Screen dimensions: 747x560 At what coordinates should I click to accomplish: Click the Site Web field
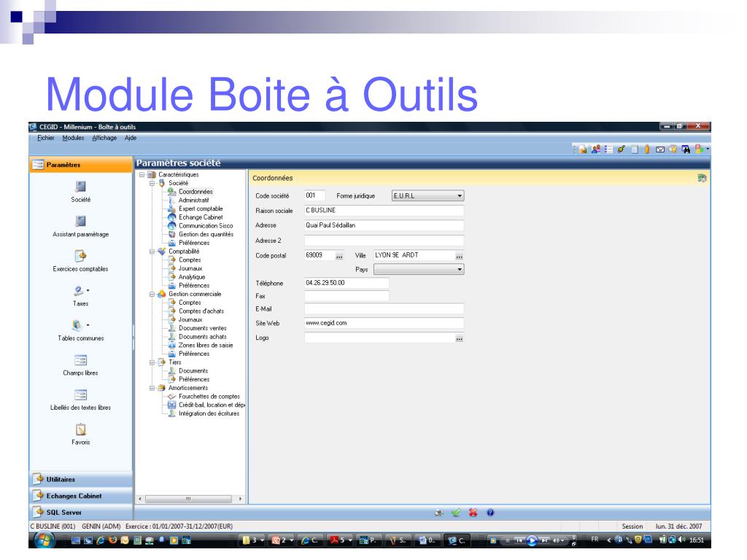pos(384,323)
